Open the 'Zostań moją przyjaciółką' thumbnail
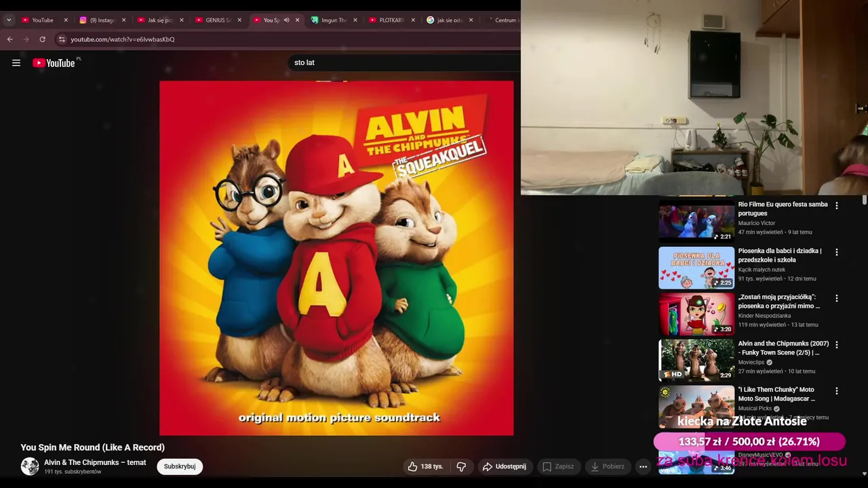This screenshot has height=488, width=868. click(696, 314)
